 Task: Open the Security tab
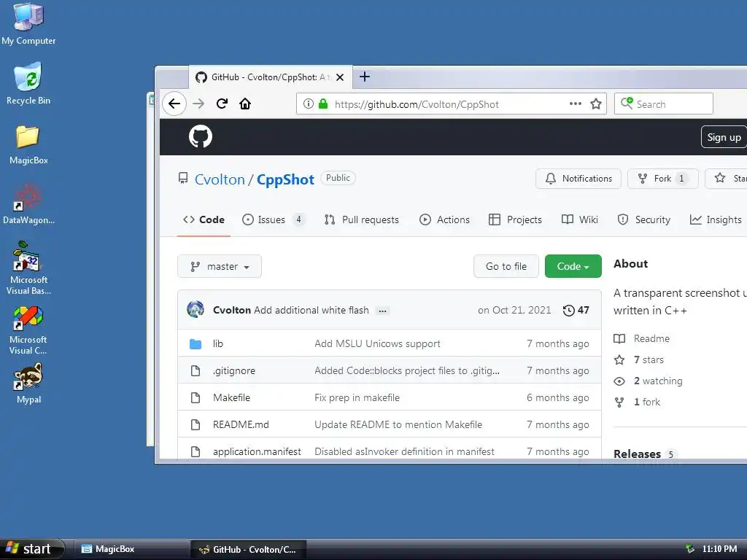pos(643,219)
